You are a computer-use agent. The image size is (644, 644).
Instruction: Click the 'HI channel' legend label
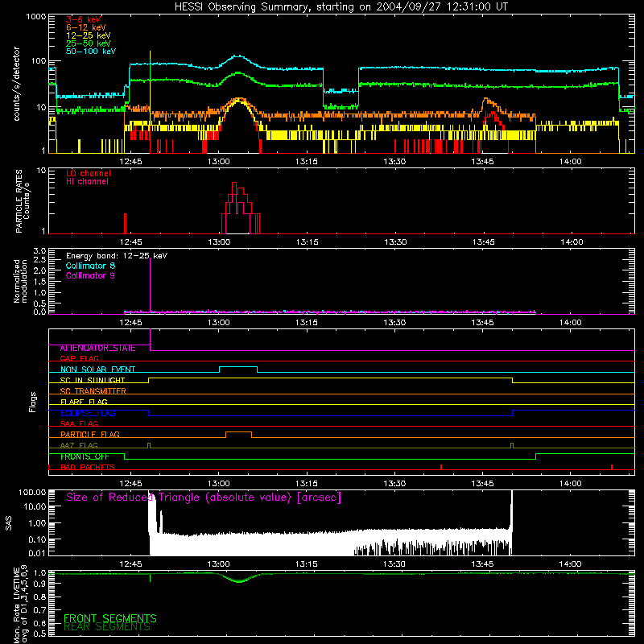click(x=88, y=182)
